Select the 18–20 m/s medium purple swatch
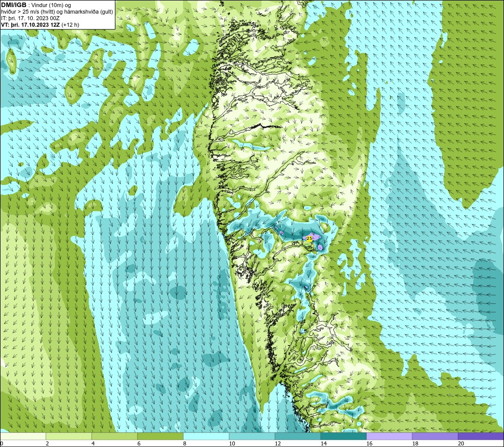Viewport: 504px width, 447px height. 435,436
